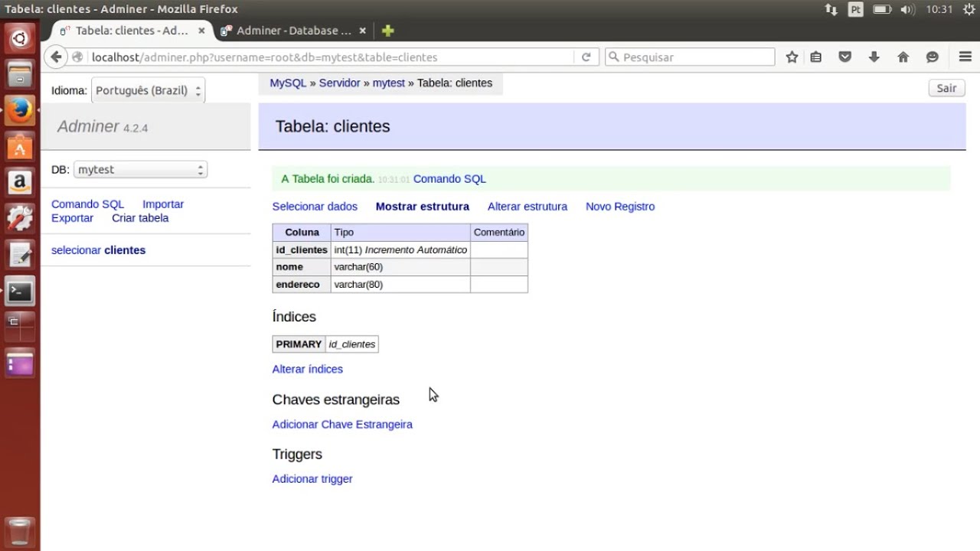Switch to the 'Tabela: clientes' tab
The height and width of the screenshot is (551, 980).
(x=132, y=31)
